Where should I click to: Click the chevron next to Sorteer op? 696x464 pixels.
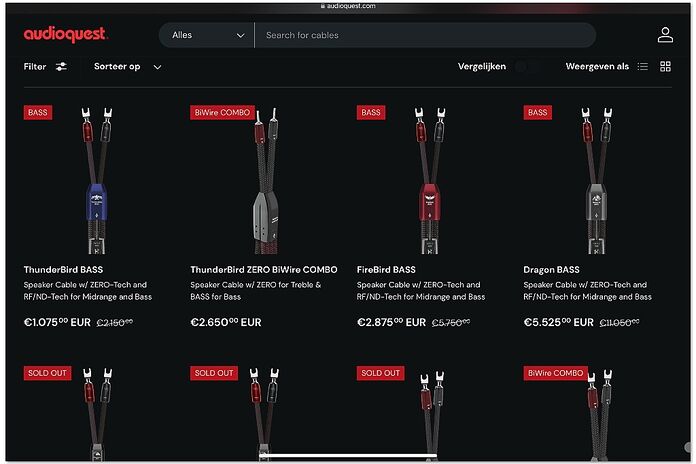point(157,67)
